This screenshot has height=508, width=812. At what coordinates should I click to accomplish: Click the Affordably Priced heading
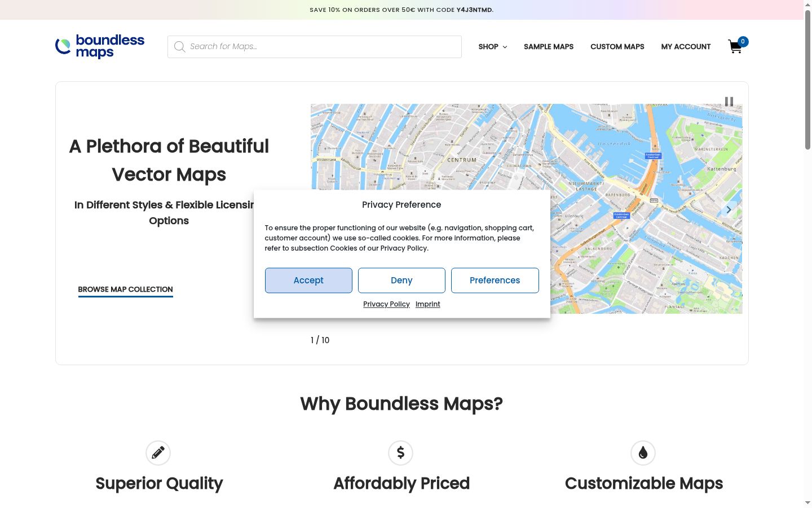[401, 484]
